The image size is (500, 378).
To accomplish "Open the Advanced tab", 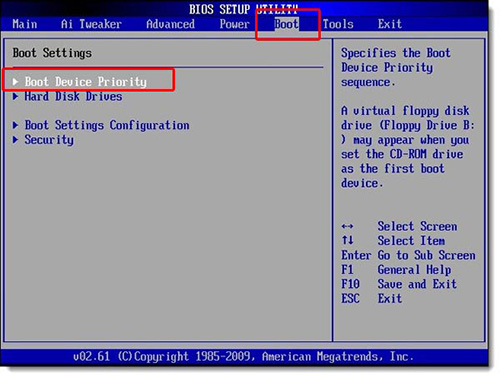I will (170, 24).
